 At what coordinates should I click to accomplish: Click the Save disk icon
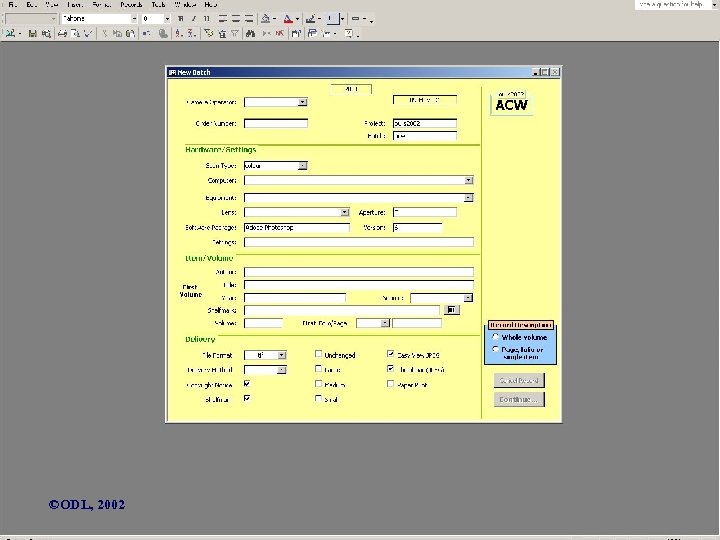click(33, 33)
